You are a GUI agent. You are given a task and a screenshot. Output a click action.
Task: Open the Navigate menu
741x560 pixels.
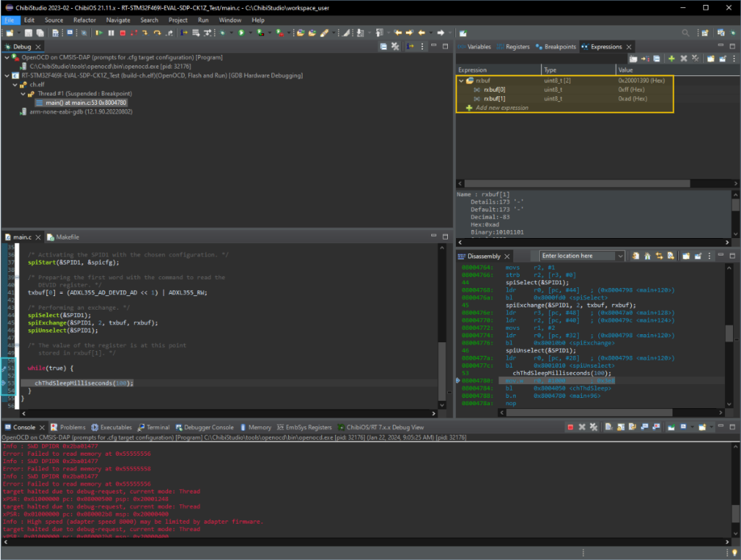(x=118, y=20)
